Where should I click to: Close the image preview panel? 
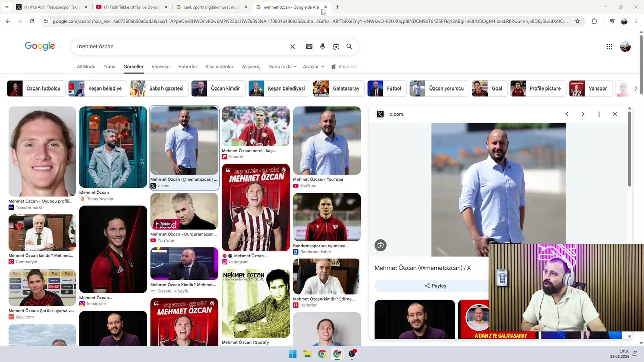pyautogui.click(x=615, y=114)
